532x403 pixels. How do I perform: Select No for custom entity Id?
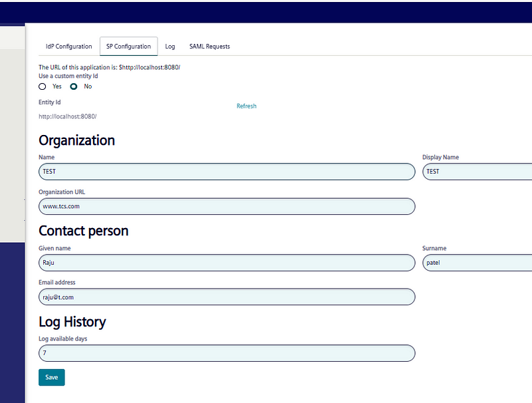pos(74,86)
